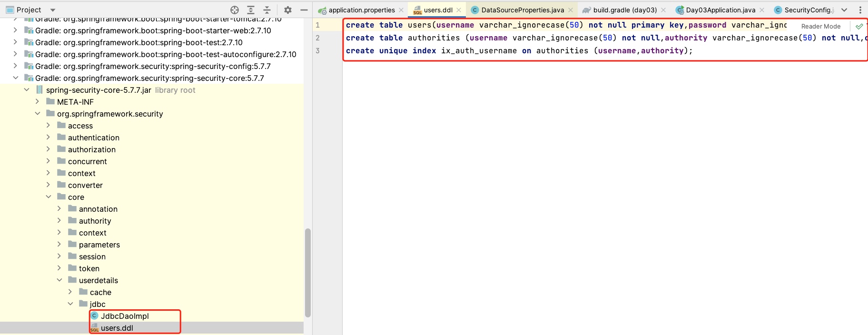
Task: Click the Expand All toolbar icon
Action: click(x=251, y=10)
